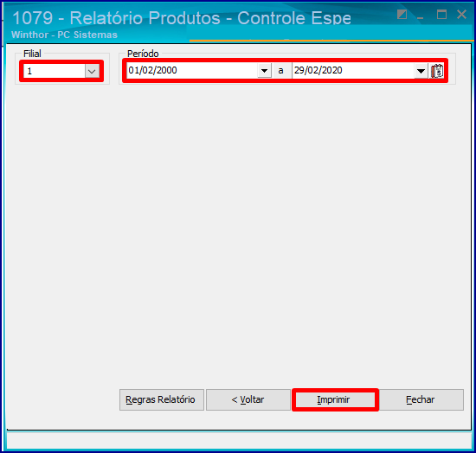Click the Regras Relatório button
This screenshot has width=476, height=453.
click(x=162, y=399)
